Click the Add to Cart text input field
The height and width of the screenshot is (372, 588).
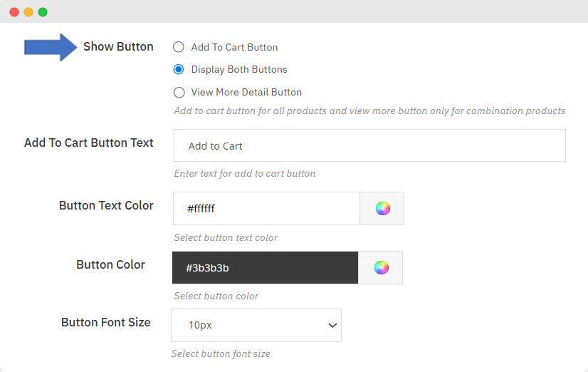369,145
